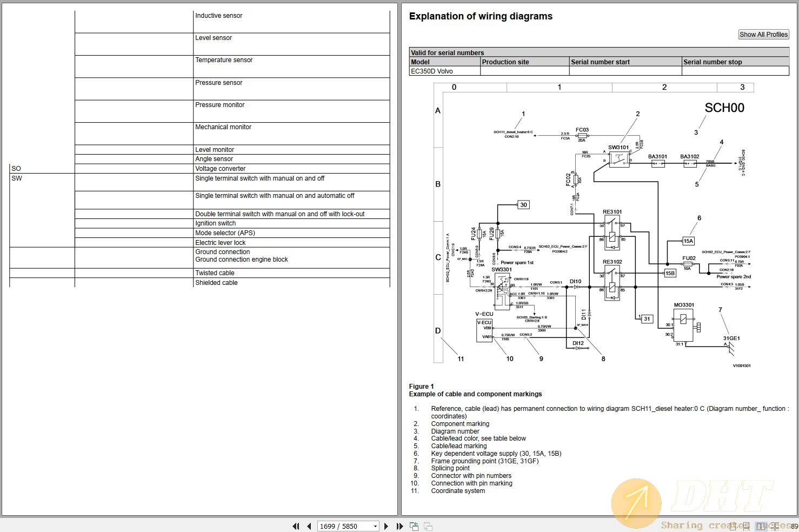Click the 'Shielded cable' row
Screen dimensions: 799x532
291,283
